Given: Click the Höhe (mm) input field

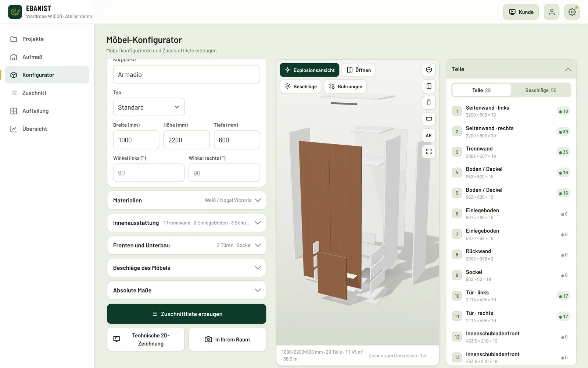Looking at the screenshot, I should pos(187,140).
